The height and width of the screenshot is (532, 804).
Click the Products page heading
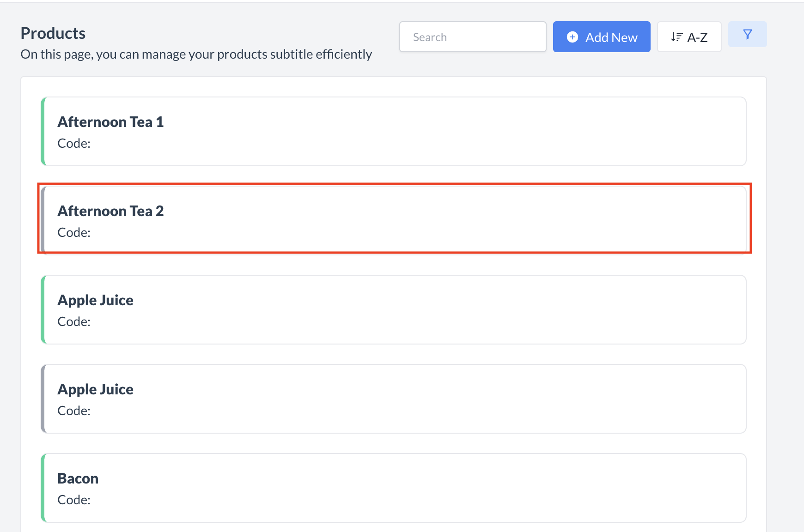tap(53, 32)
